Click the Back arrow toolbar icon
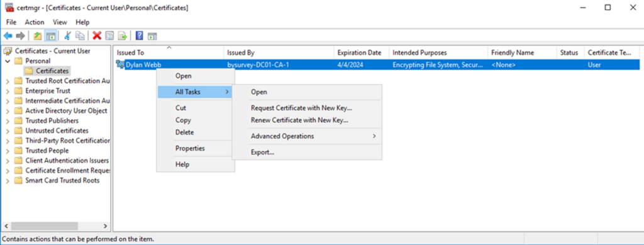 point(8,36)
